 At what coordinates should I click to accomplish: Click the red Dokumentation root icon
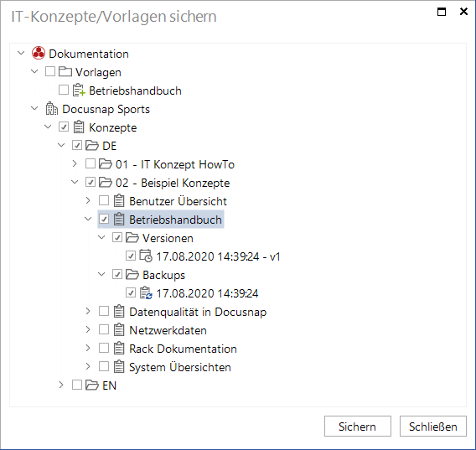[x=39, y=53]
